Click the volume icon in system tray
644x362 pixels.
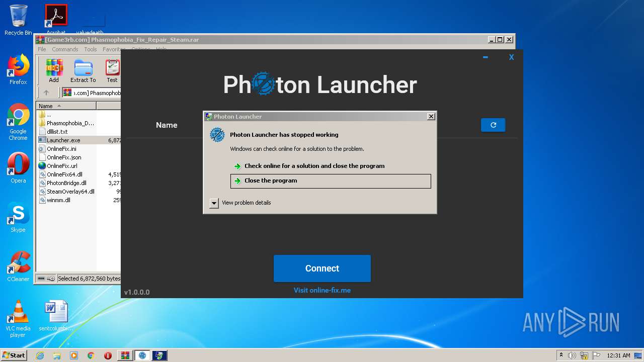572,355
